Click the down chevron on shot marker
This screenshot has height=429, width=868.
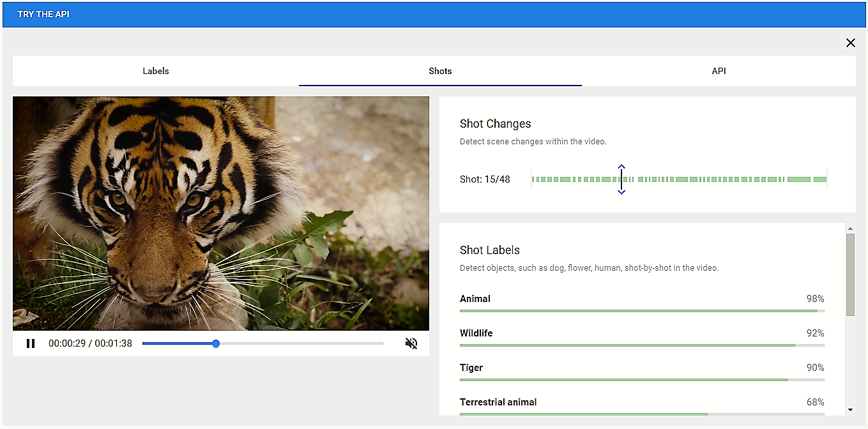coord(621,192)
